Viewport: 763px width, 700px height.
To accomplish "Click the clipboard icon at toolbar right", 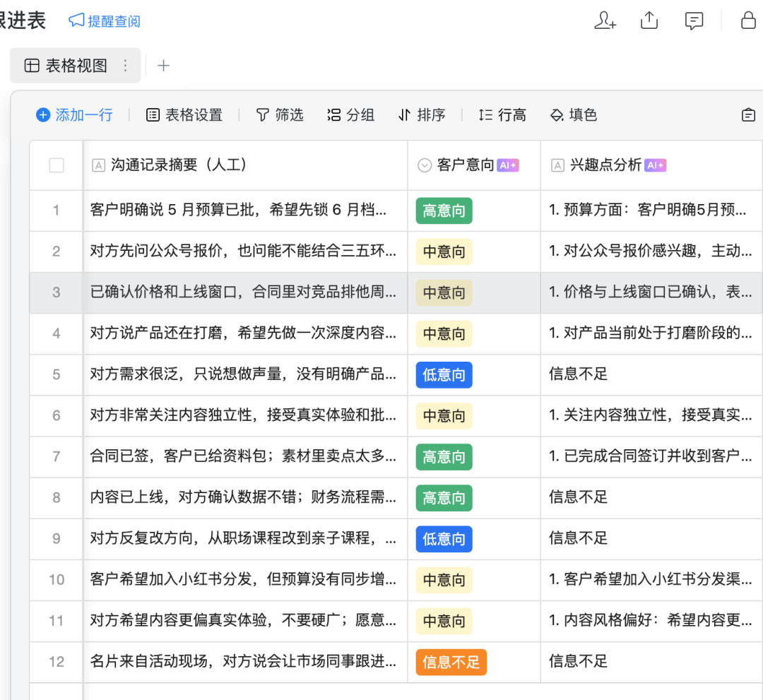I will click(x=748, y=115).
